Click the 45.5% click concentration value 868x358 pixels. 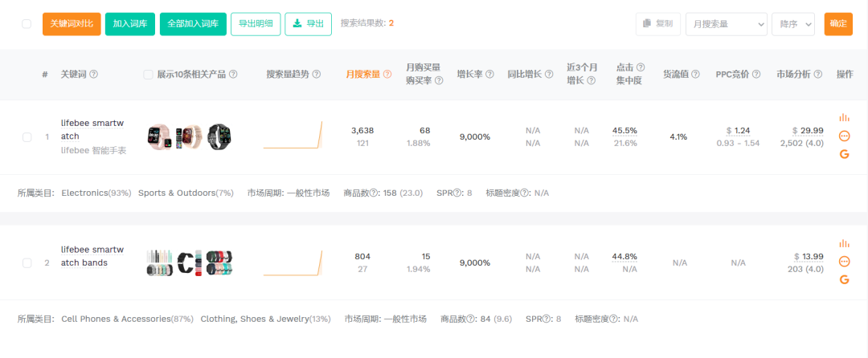click(x=624, y=130)
